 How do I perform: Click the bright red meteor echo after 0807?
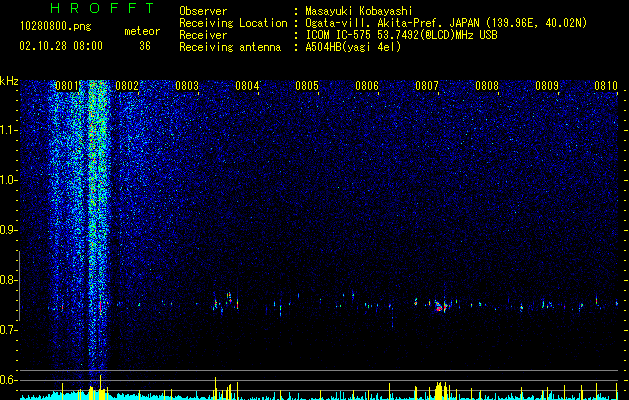pos(439,308)
